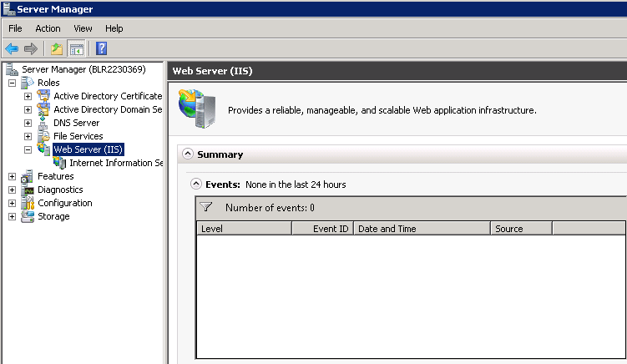The height and width of the screenshot is (364, 627).
Task: Open help via question mark icon
Action: (x=102, y=48)
